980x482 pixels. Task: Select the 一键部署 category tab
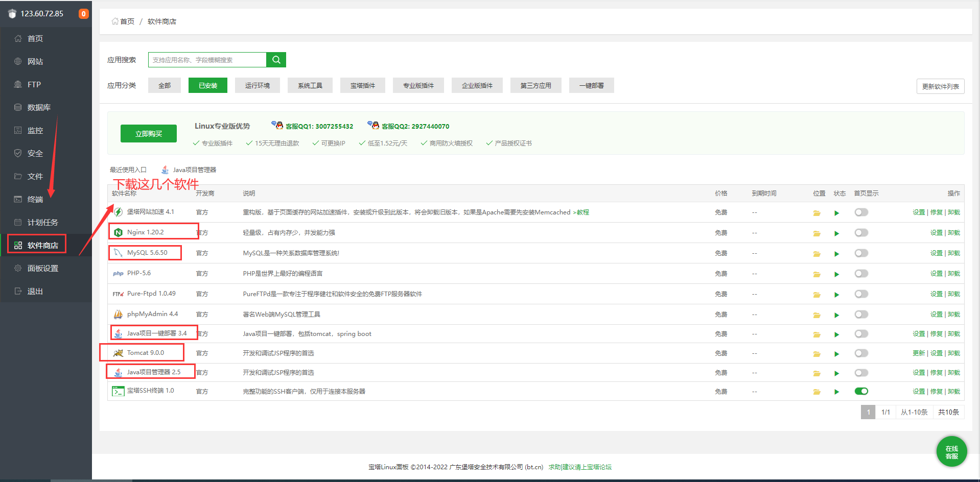point(592,85)
